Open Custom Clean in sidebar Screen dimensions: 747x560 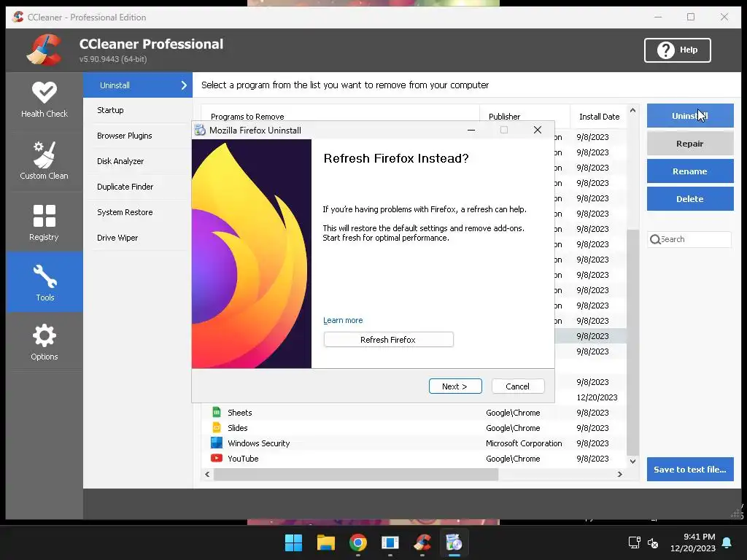point(44,160)
